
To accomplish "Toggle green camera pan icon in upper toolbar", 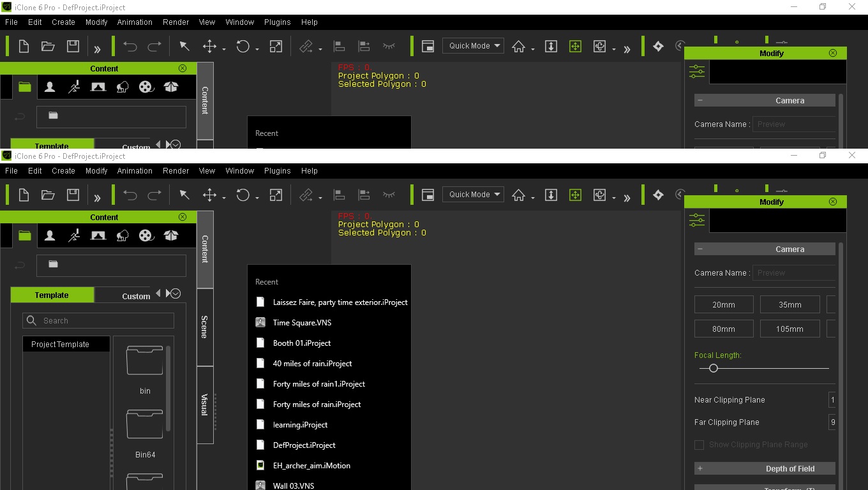I will point(575,46).
